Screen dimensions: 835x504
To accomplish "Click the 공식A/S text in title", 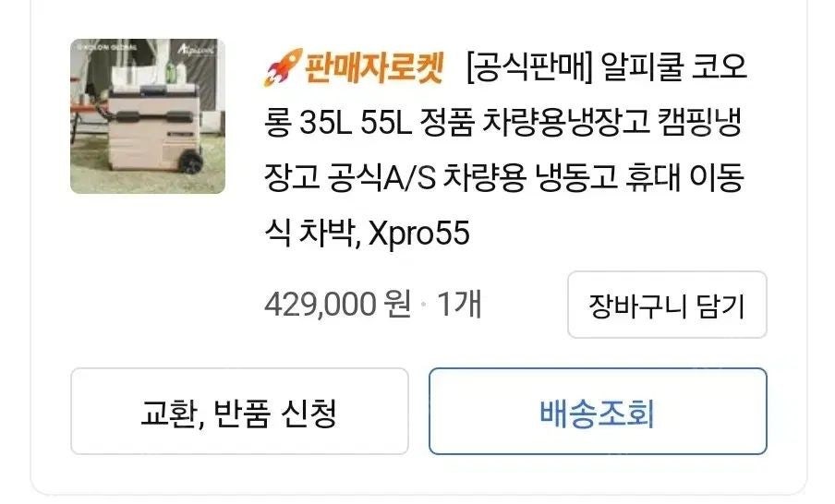I will [381, 178].
